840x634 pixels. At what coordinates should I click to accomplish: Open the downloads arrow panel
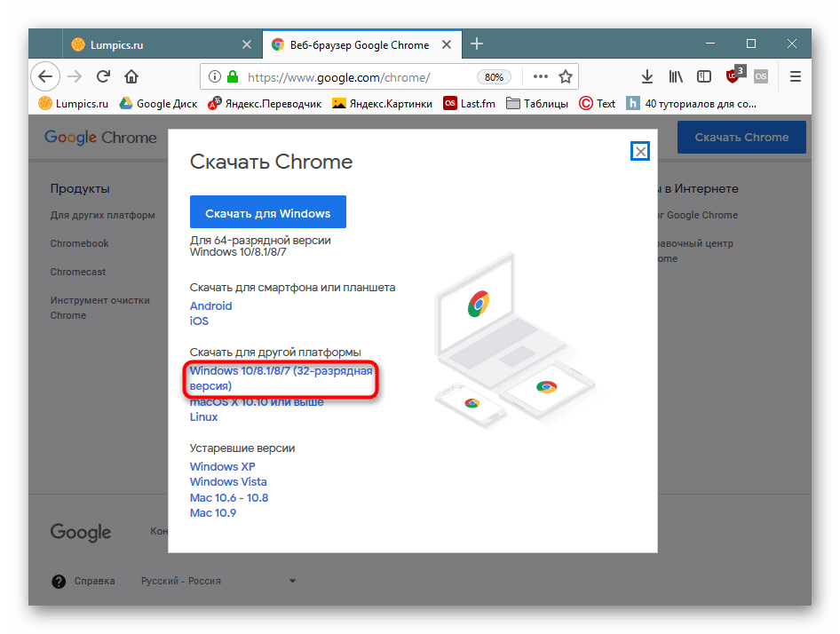coord(647,76)
